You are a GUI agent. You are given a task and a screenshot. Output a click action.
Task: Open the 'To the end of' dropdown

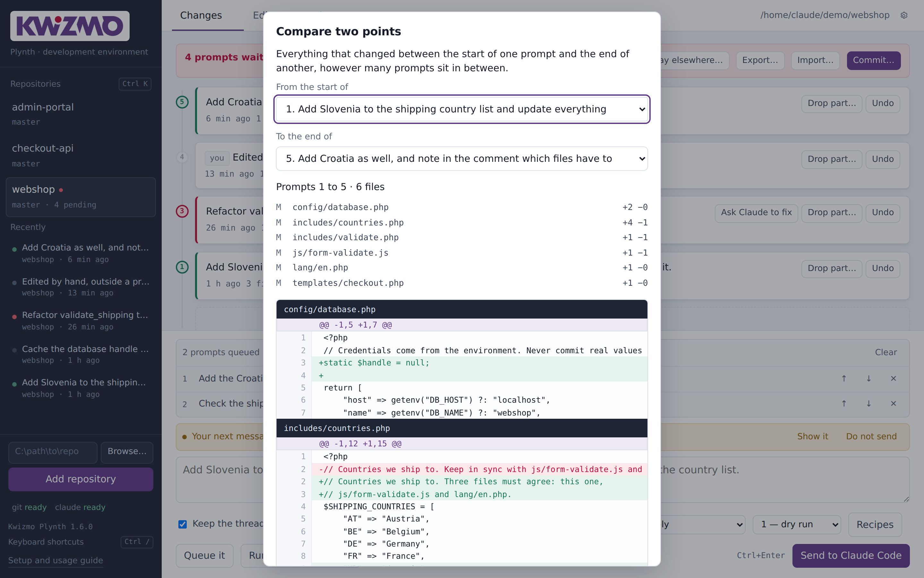[x=462, y=159]
